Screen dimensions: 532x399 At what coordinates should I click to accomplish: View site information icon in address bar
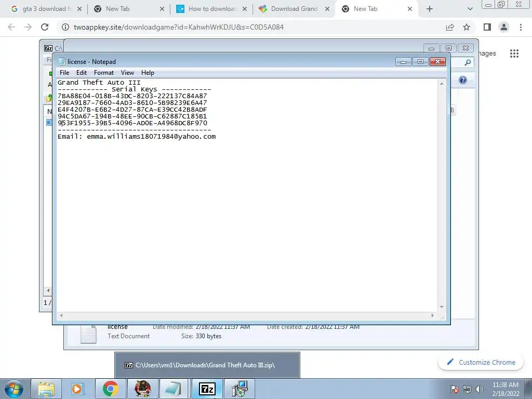pyautogui.click(x=65, y=27)
